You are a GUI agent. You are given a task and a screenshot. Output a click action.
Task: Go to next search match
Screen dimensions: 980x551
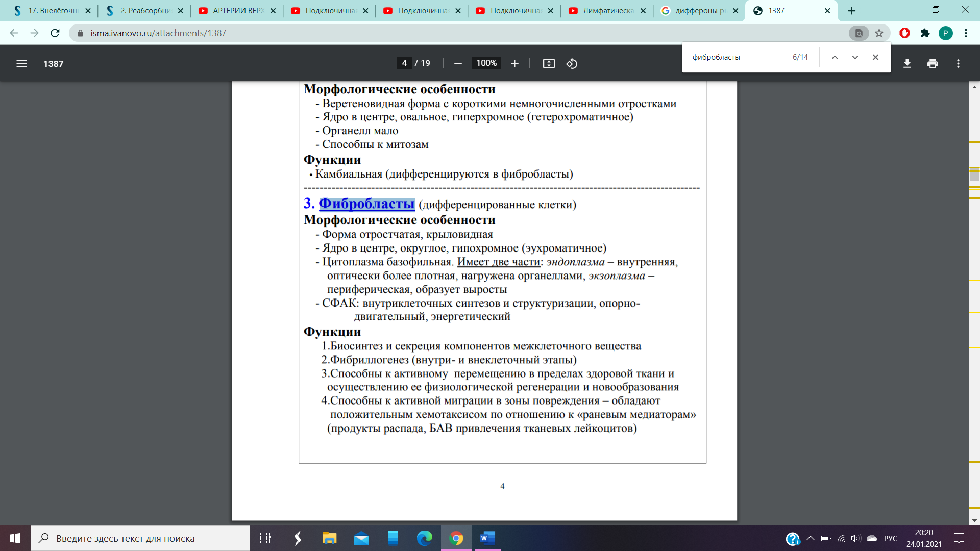tap(855, 57)
